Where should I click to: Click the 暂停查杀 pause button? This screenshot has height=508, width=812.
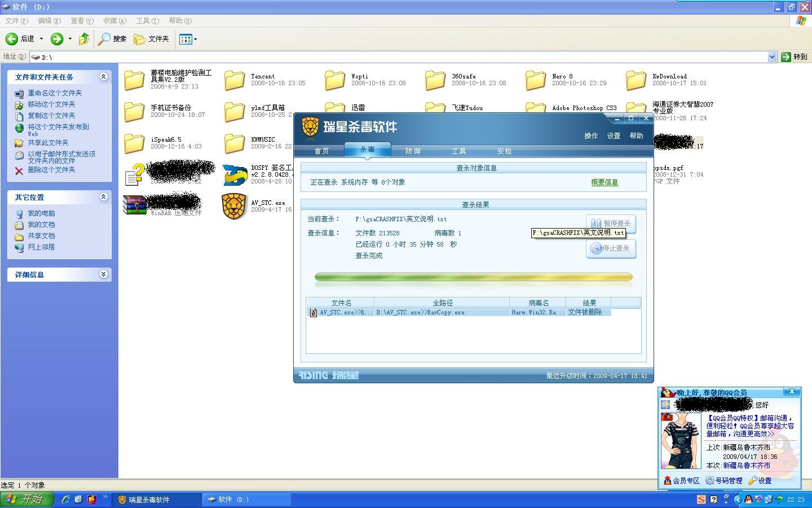tap(611, 224)
